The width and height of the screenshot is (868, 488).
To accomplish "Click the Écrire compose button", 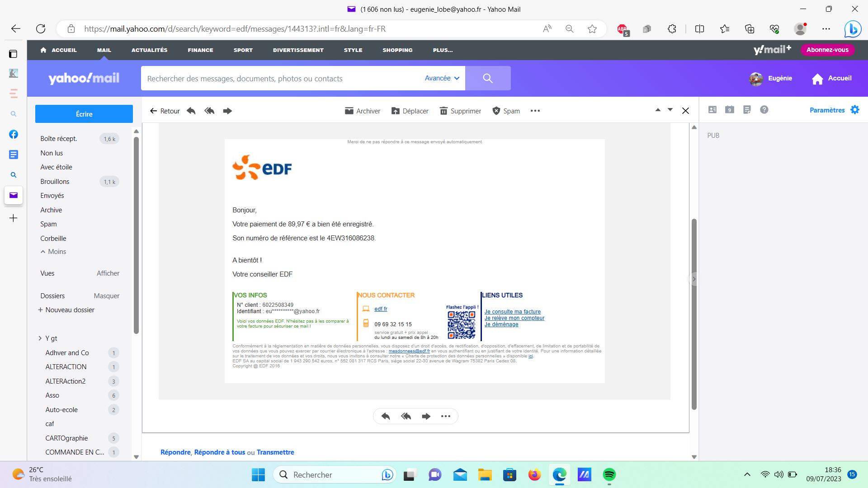I will pyautogui.click(x=84, y=114).
